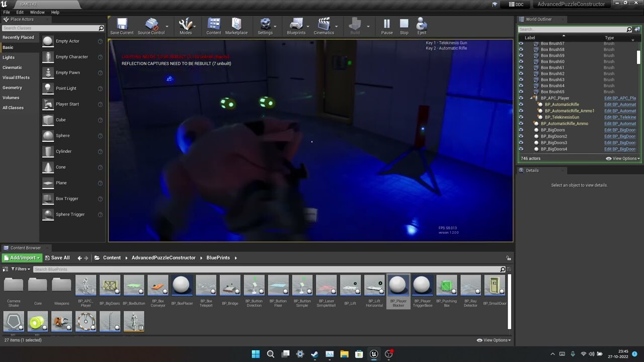The width and height of the screenshot is (644, 362).
Task: Open the Cinematics toolbar icon
Action: click(x=324, y=24)
